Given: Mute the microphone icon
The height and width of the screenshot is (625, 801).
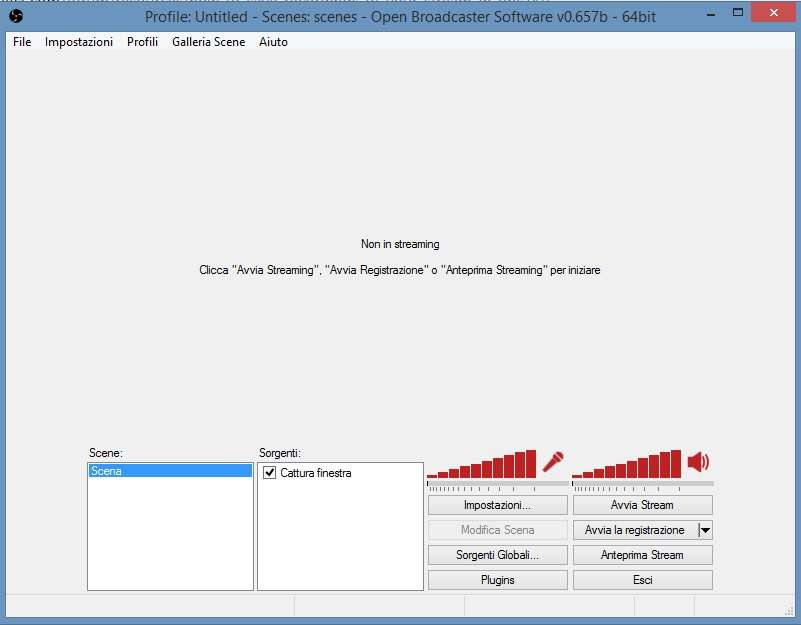Looking at the screenshot, I should click(x=553, y=462).
